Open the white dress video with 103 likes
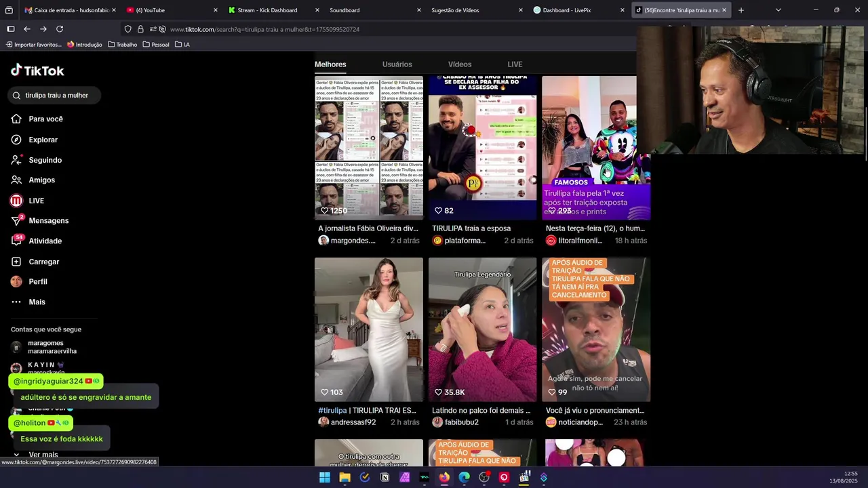868x488 pixels. (x=369, y=329)
